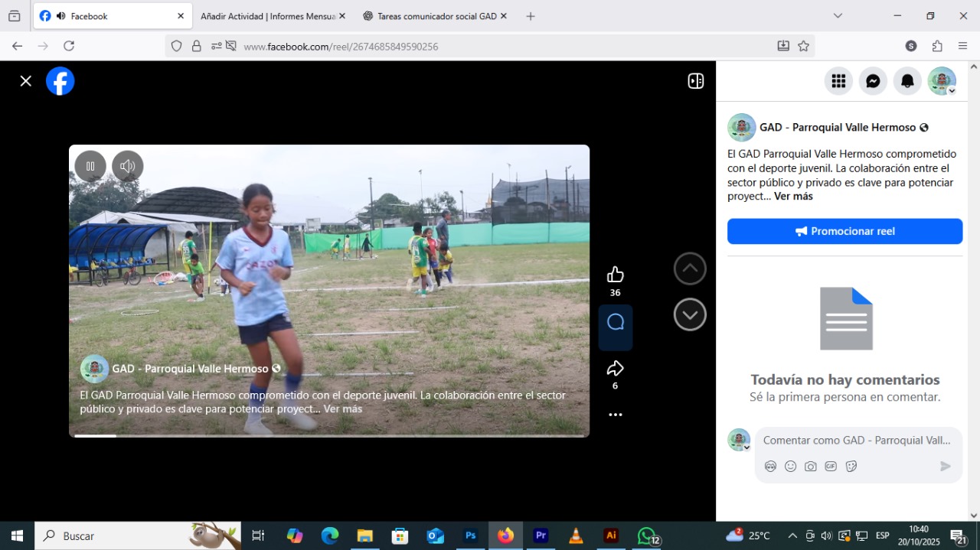Expand description with Ver más in sidebar
Screen dimensions: 980x550
point(793,197)
